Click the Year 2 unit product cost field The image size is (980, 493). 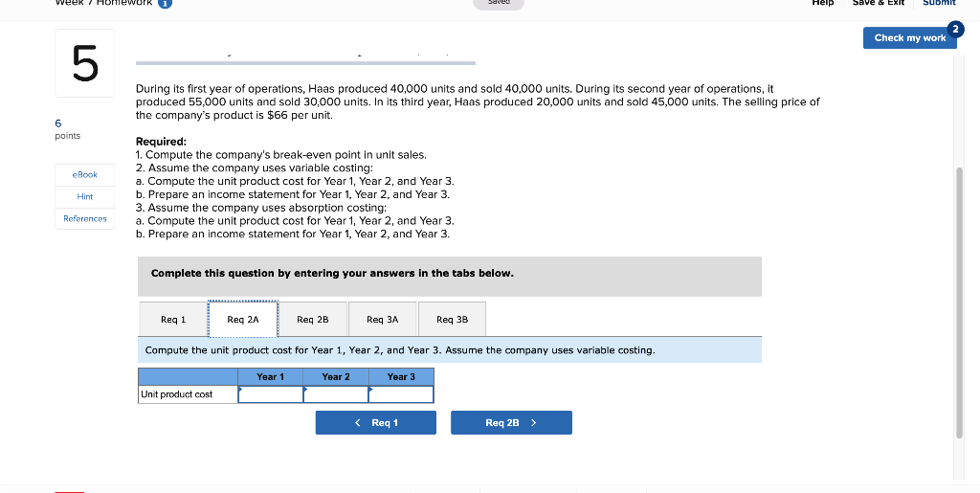(336, 394)
